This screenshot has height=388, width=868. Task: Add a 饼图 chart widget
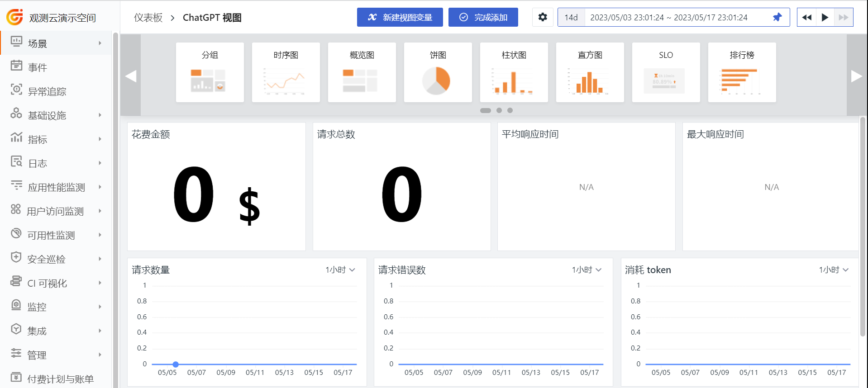pos(438,72)
